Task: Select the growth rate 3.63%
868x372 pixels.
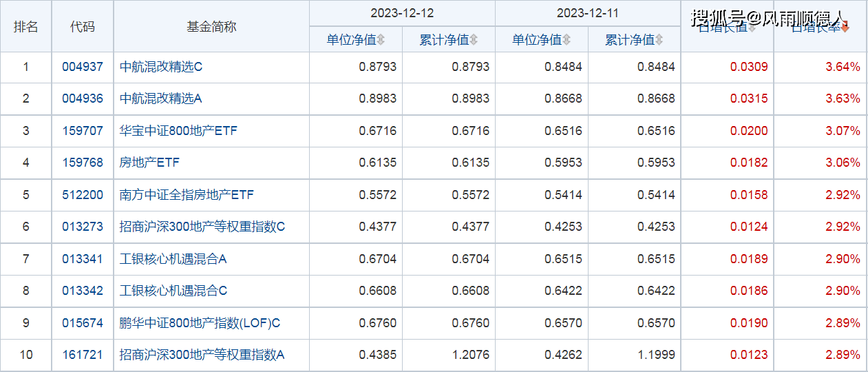Action: pyautogui.click(x=843, y=99)
